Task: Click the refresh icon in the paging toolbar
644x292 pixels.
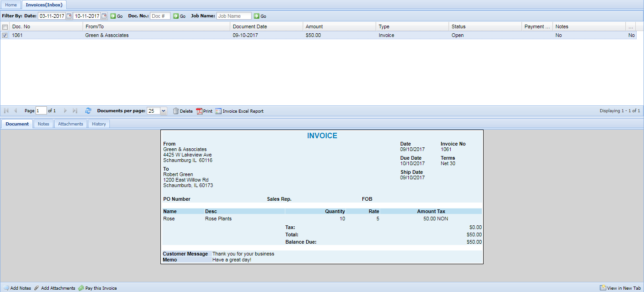Action: pos(88,111)
